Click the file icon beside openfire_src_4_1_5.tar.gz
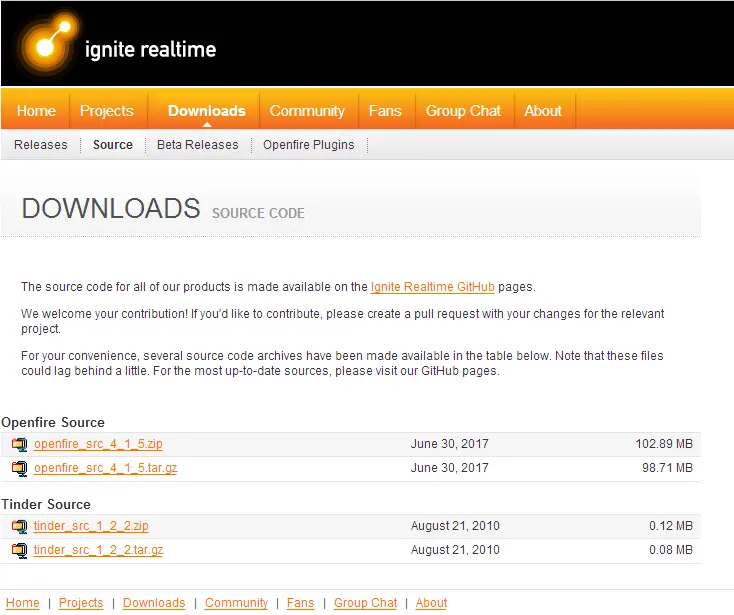The height and width of the screenshot is (615, 734). [x=20, y=469]
